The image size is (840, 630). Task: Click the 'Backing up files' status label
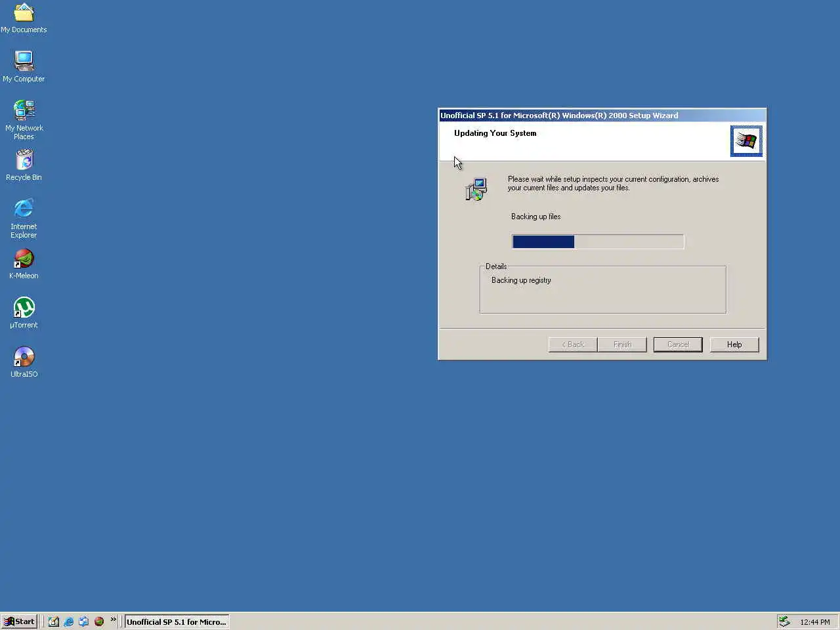tap(535, 217)
